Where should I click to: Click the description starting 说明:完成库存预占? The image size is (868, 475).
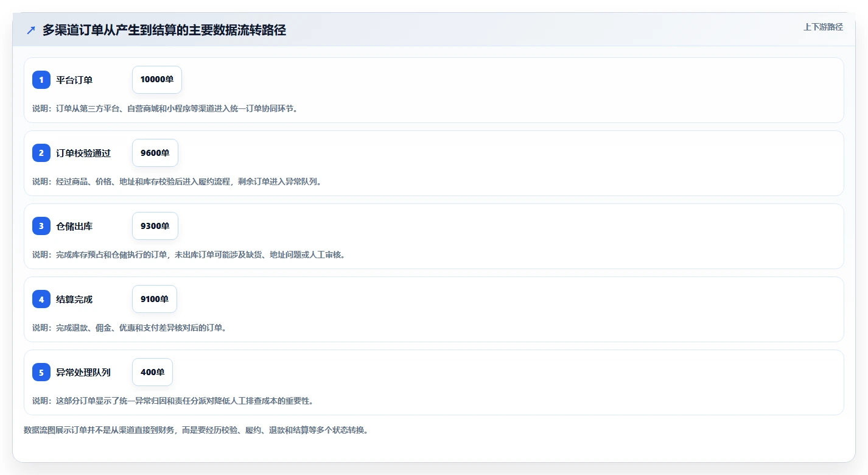click(x=189, y=255)
